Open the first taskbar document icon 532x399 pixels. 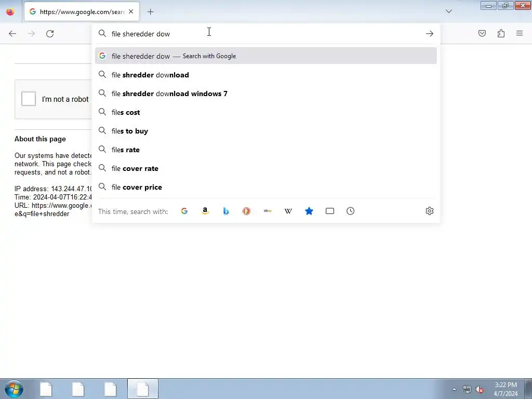pos(46,389)
